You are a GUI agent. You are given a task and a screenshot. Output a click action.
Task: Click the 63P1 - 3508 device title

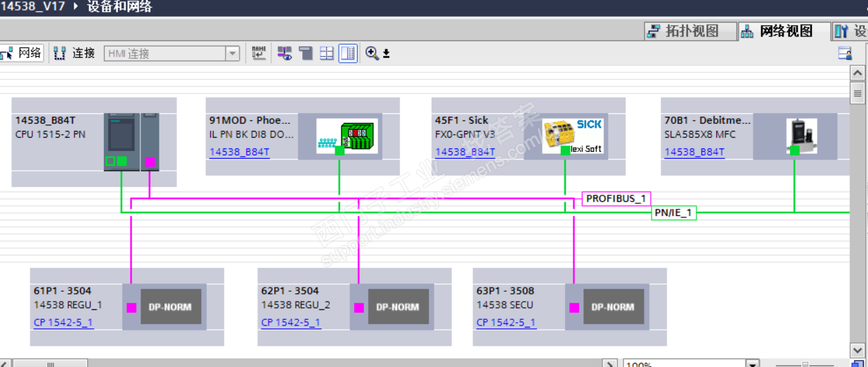pyautogui.click(x=505, y=290)
